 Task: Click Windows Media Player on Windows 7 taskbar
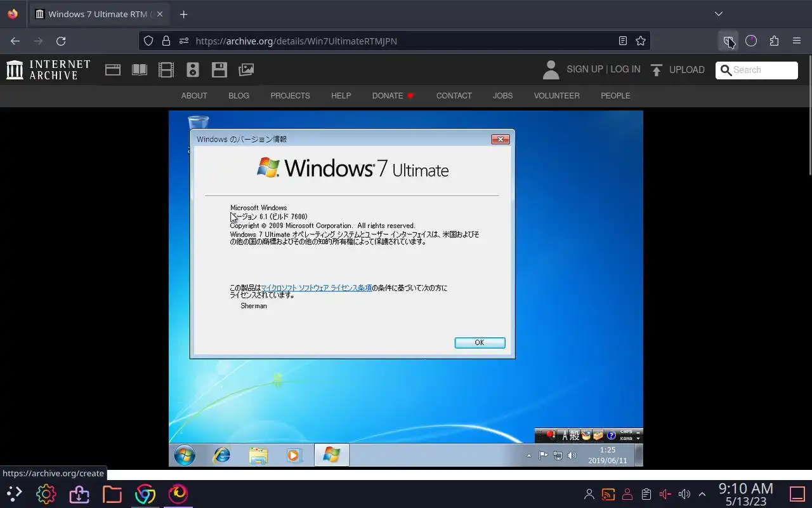click(x=293, y=455)
